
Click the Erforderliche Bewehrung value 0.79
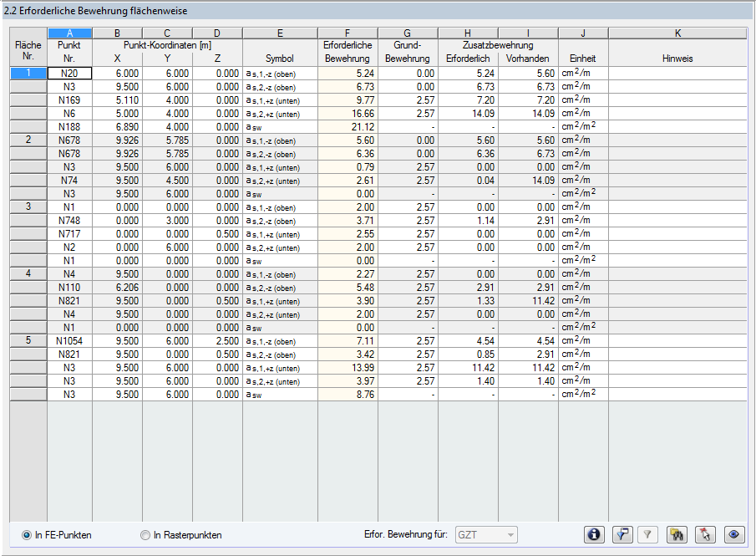pyautogui.click(x=348, y=167)
